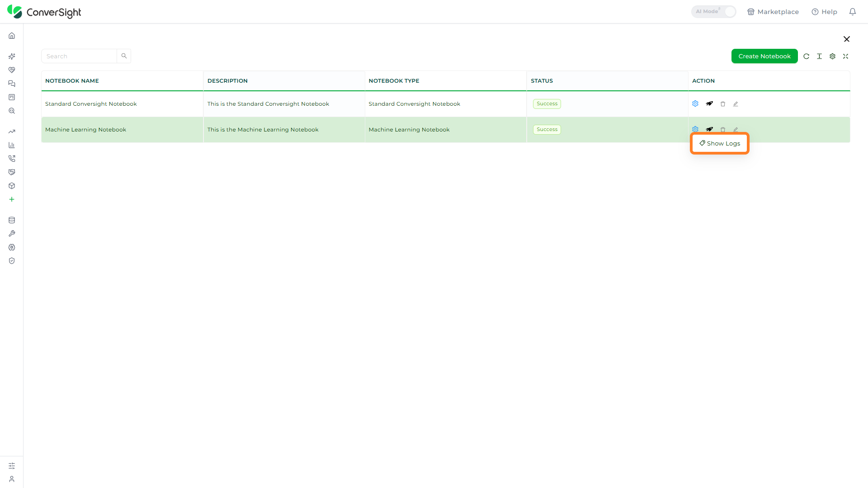Open Machine Learning Notebook blue gear menu

[695, 129]
